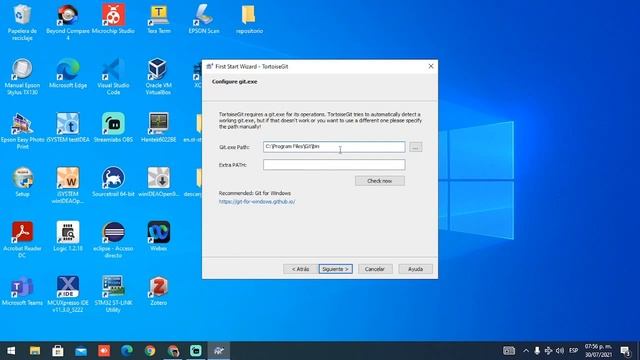Screen dimensions: 640x360
Task: Select the Beyond Compare 4 desktop shortcut
Action: pos(68,22)
